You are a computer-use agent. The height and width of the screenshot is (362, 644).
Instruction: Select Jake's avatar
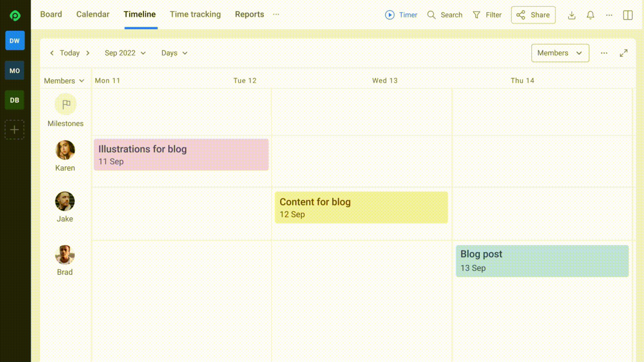coord(65,202)
